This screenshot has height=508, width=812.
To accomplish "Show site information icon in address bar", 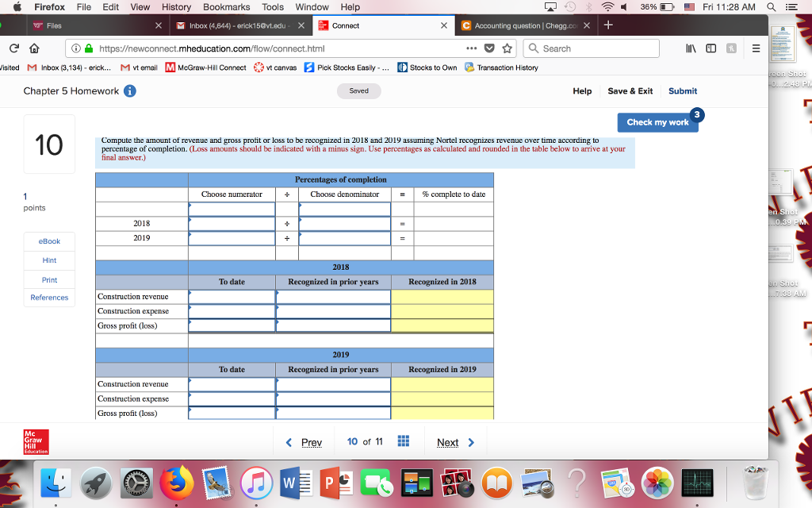I will pyautogui.click(x=75, y=48).
